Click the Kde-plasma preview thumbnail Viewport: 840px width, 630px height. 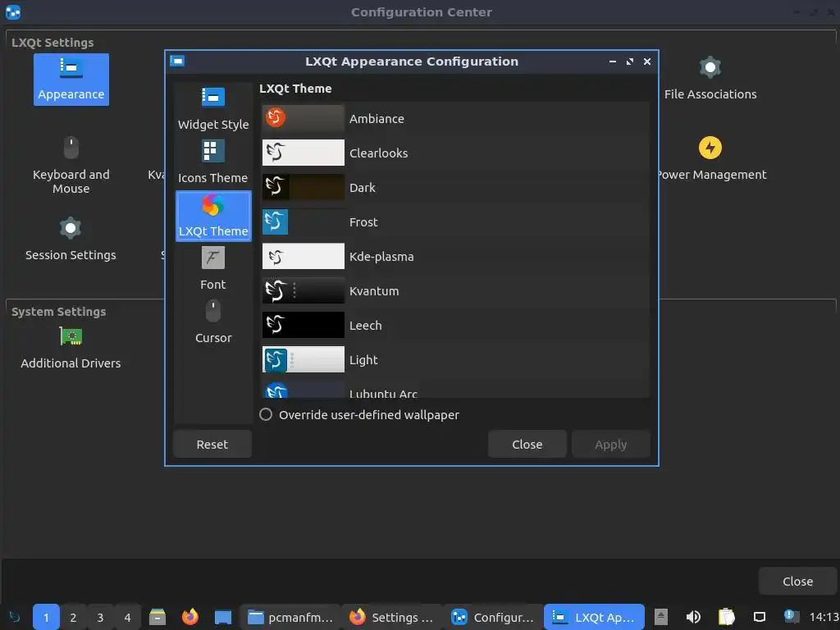pyautogui.click(x=304, y=256)
